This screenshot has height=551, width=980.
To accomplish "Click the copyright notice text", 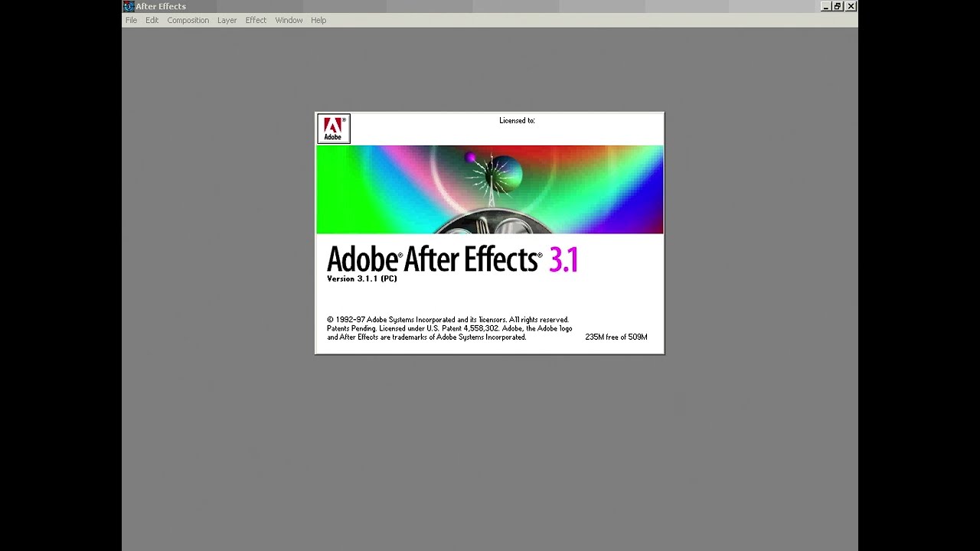I will [449, 328].
